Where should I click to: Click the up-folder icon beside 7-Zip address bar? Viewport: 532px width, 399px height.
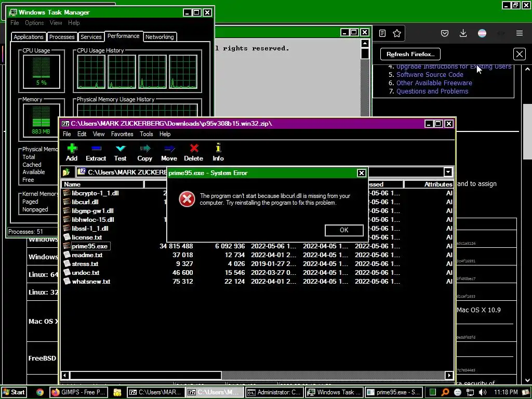[66, 172]
